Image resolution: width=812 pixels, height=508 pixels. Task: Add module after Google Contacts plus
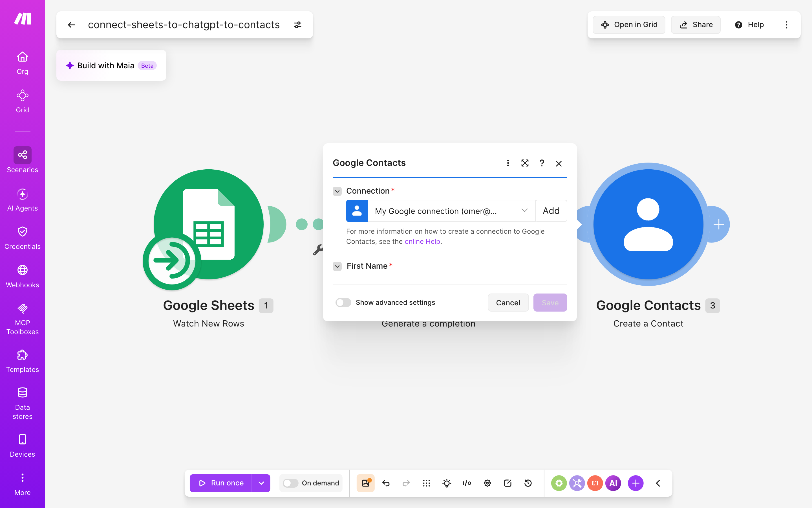pos(719,224)
